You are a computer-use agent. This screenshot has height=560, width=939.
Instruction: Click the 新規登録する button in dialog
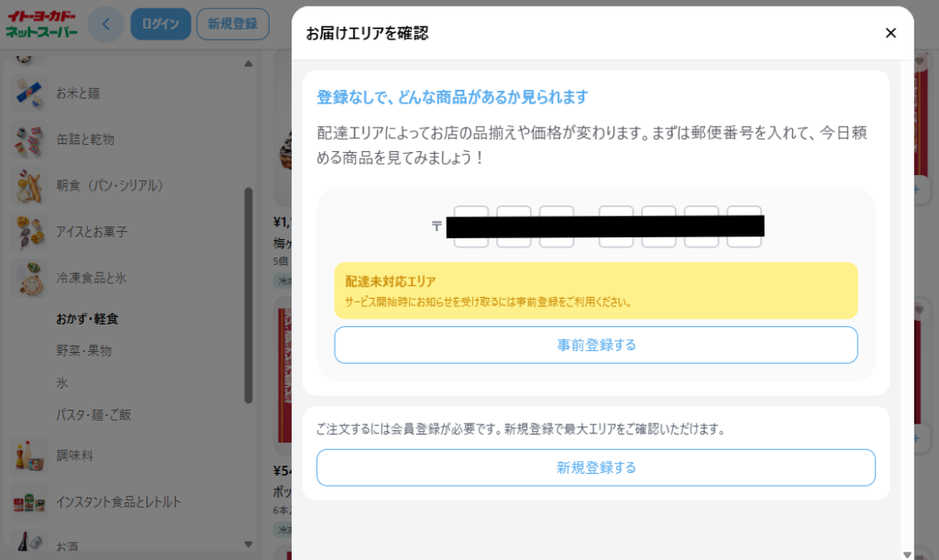[x=596, y=467]
